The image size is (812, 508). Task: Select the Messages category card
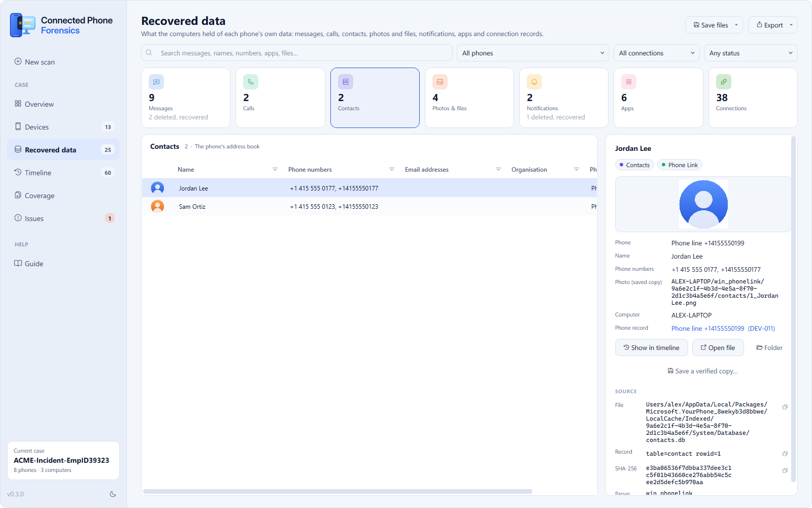click(186, 98)
